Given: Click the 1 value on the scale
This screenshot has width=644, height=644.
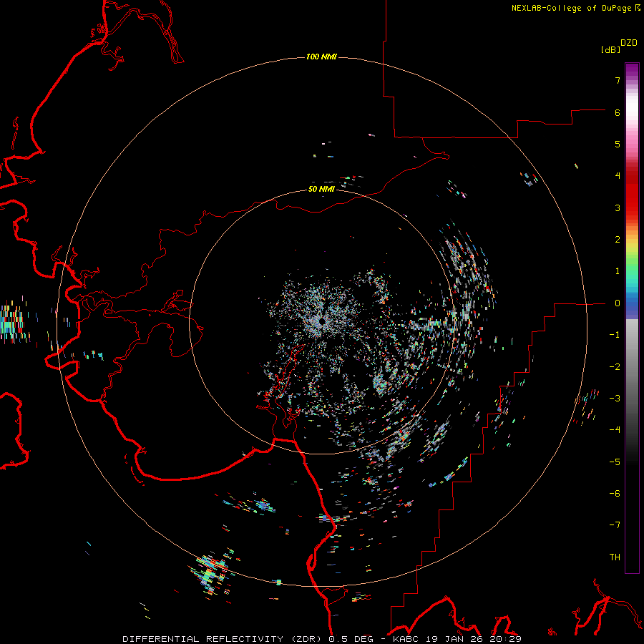Looking at the screenshot, I should coord(618,271).
